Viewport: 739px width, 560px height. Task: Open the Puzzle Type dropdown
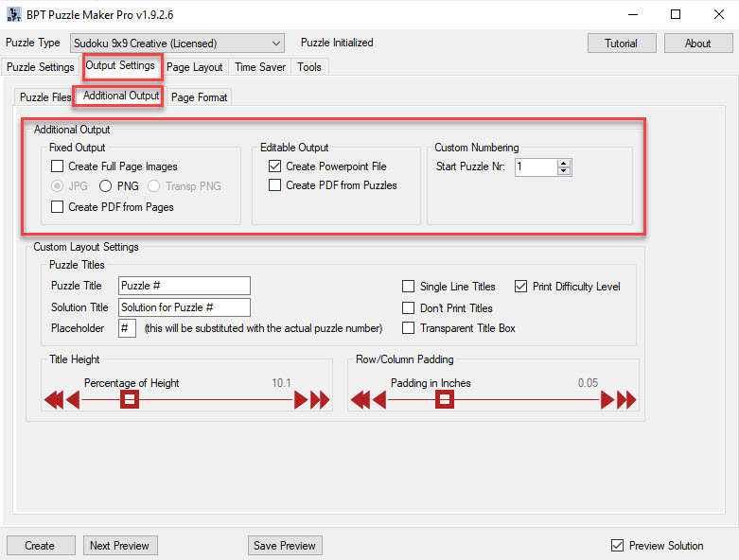pyautogui.click(x=275, y=44)
